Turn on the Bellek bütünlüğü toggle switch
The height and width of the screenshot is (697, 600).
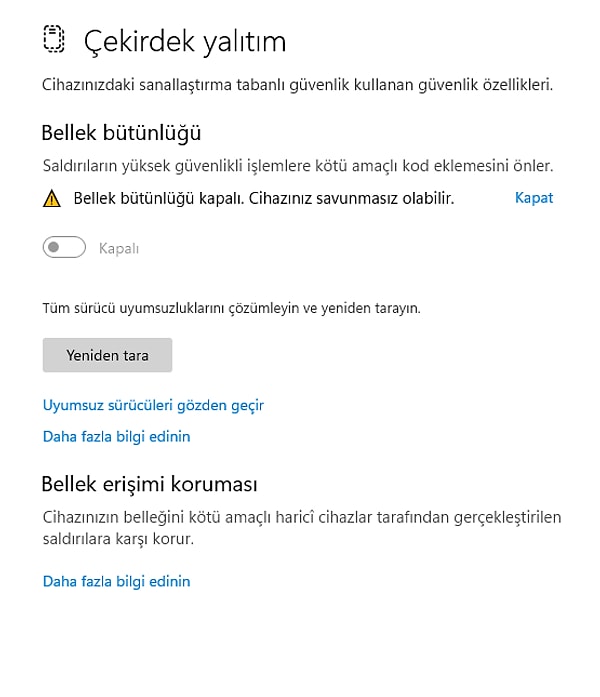click(x=64, y=247)
